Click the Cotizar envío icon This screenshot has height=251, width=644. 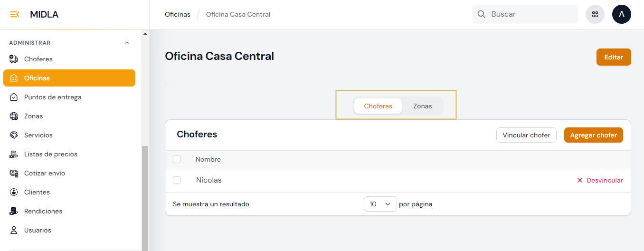pos(14,173)
